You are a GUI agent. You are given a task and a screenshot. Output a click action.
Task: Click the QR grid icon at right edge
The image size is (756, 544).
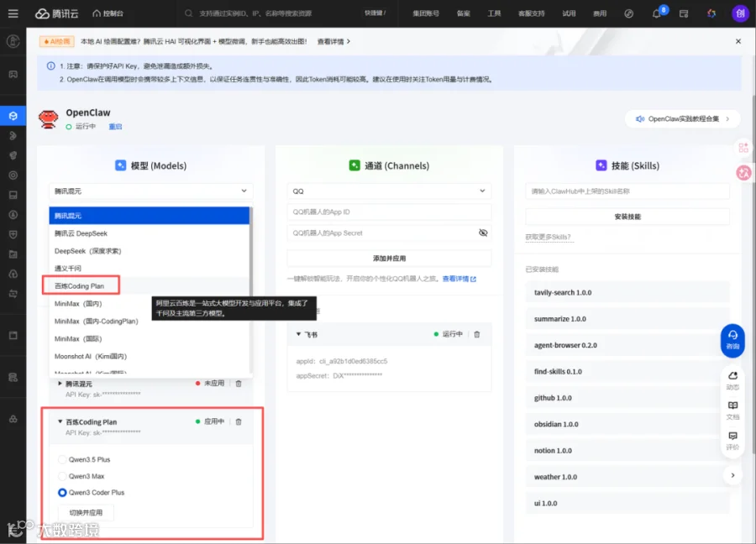coord(743,148)
